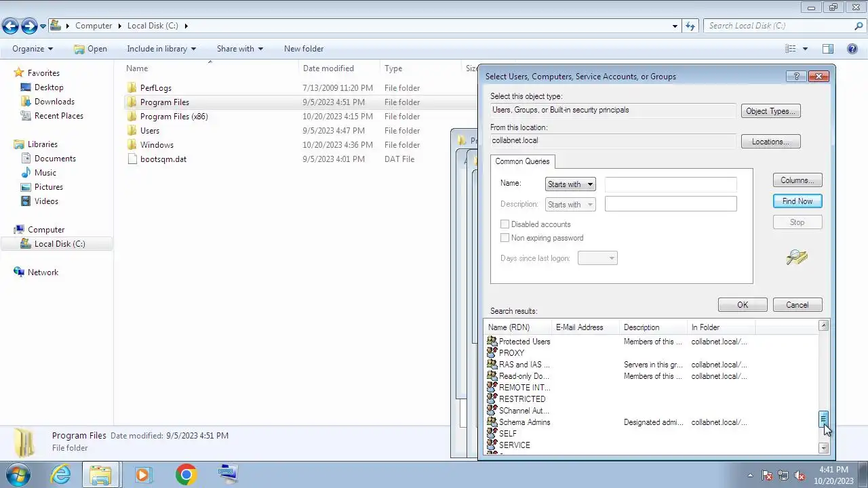Open the Music library

(45, 173)
